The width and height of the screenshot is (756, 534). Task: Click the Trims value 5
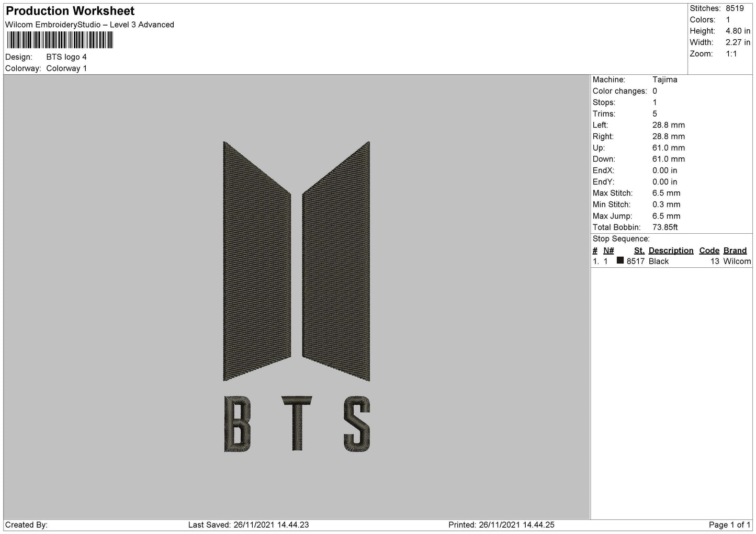coord(655,114)
